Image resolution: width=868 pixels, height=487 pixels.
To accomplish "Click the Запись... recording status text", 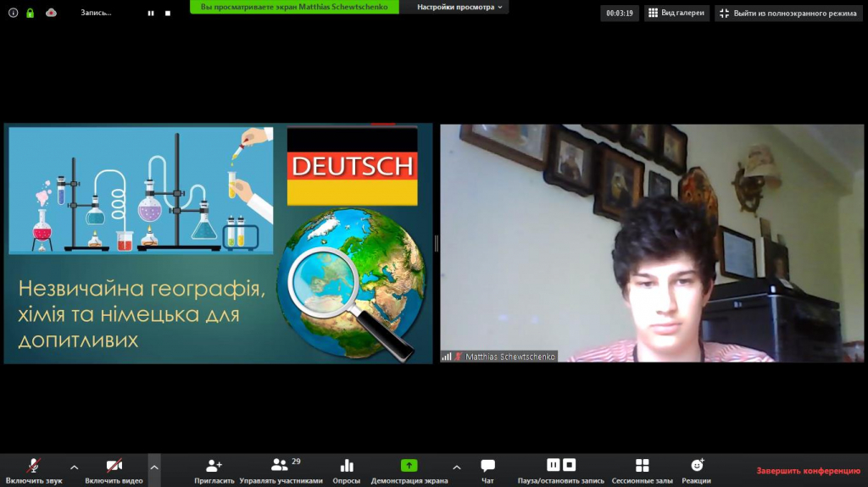I will coord(96,13).
